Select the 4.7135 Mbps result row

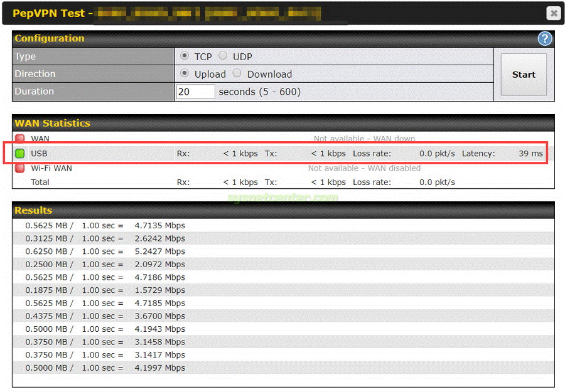(x=284, y=225)
